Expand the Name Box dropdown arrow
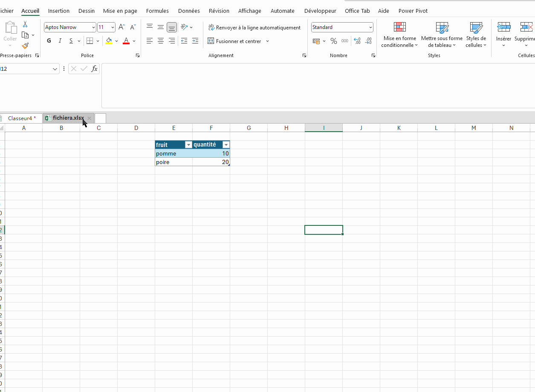This screenshot has height=392, width=535. pyautogui.click(x=55, y=69)
